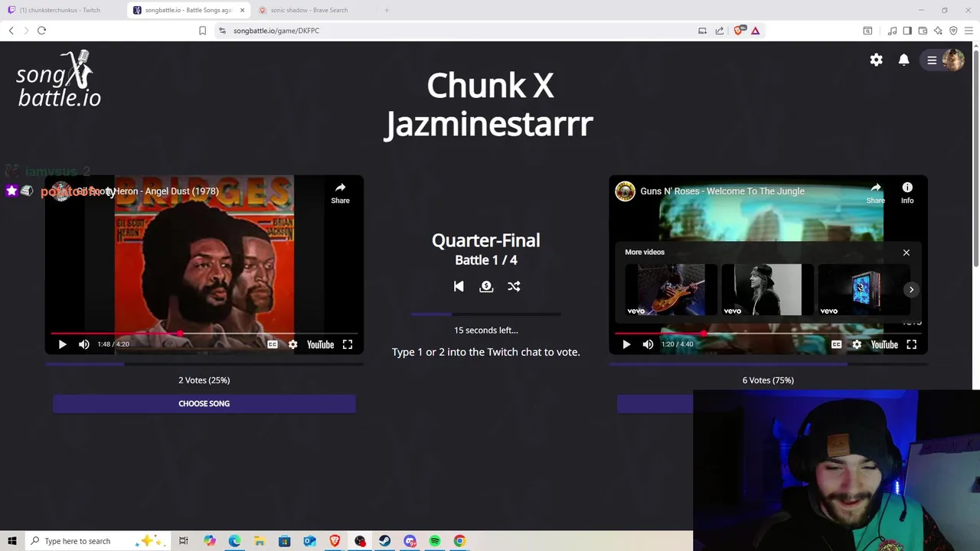Share the Gil Scott-Heron video
Viewport: 980px width, 551px height.
click(340, 192)
